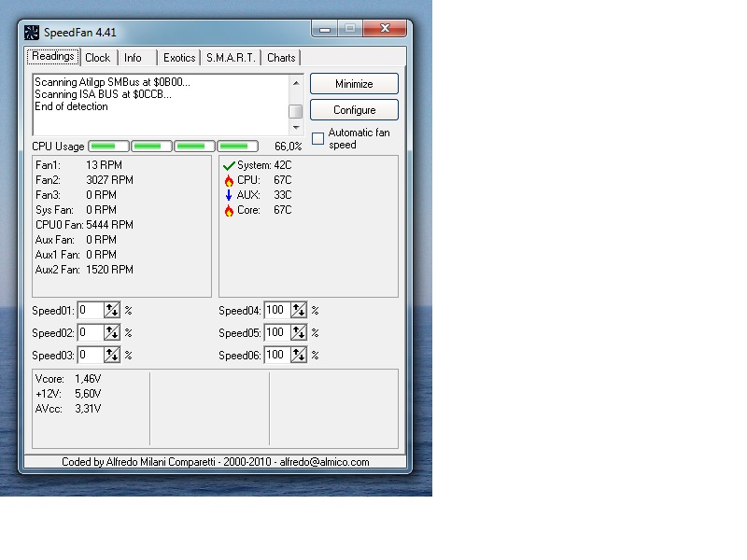The image size is (747, 560).
Task: Click into the Speed03 value field
Action: [91, 356]
